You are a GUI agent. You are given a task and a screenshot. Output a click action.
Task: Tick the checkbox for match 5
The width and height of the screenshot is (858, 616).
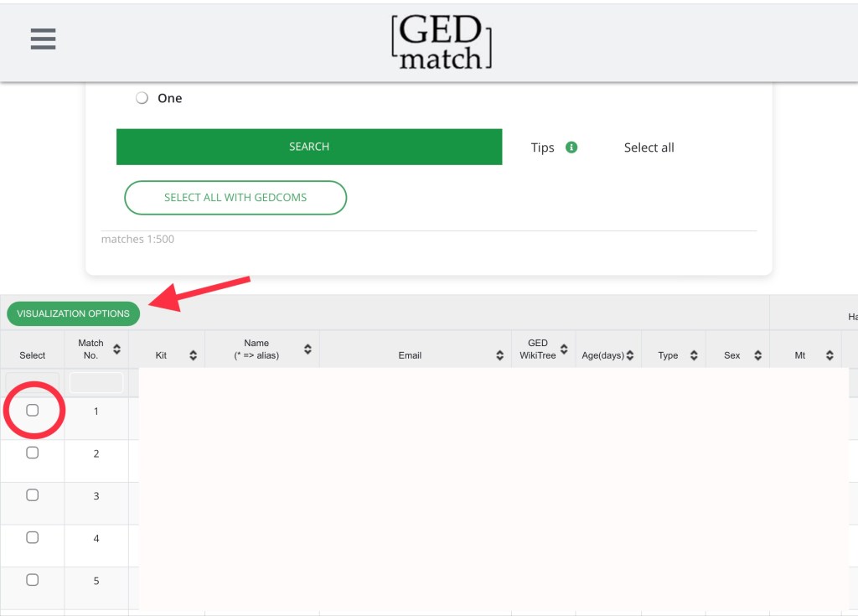pos(33,580)
